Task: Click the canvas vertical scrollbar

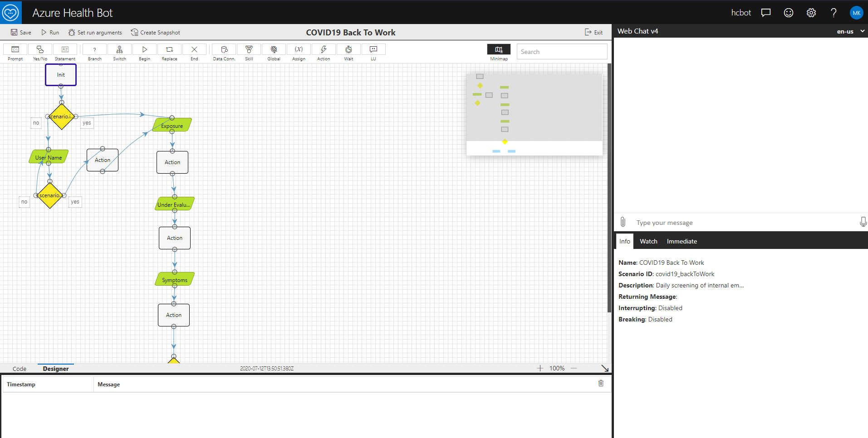Action: click(609, 188)
